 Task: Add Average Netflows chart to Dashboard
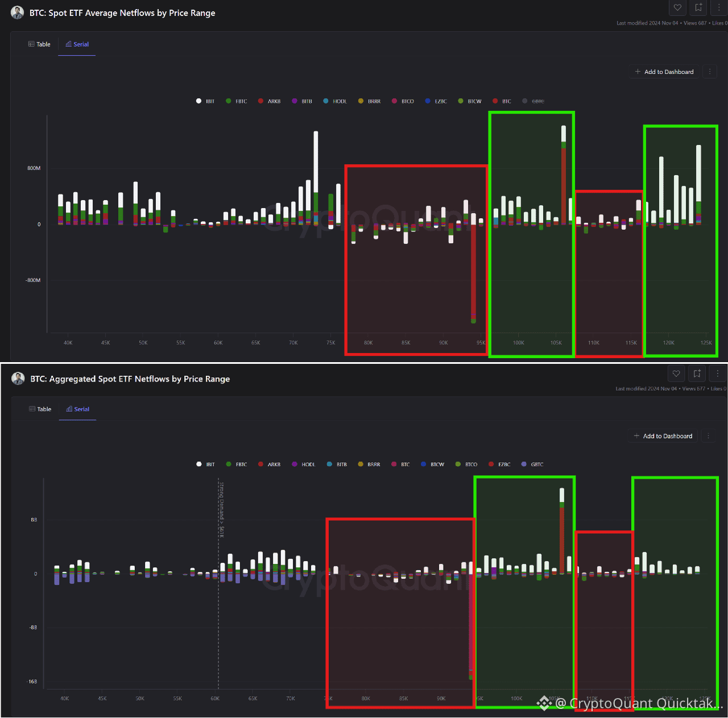[664, 72]
